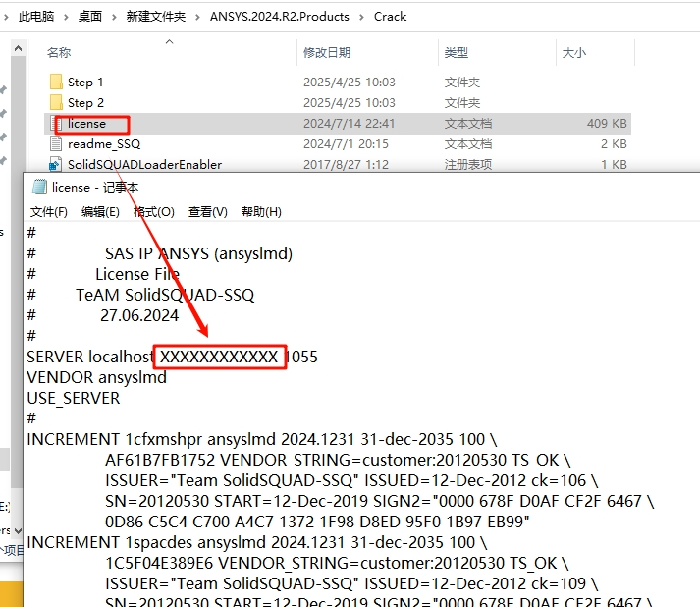
Task: Click the 409 KB size cell of license
Action: click(607, 124)
